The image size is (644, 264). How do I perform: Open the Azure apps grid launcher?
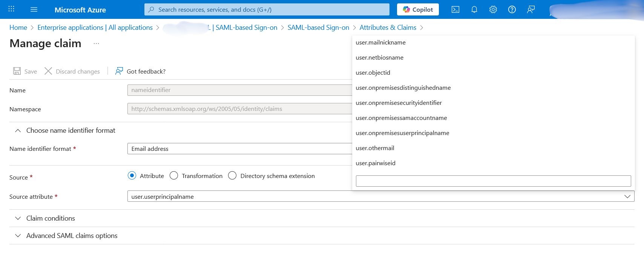[x=11, y=9]
